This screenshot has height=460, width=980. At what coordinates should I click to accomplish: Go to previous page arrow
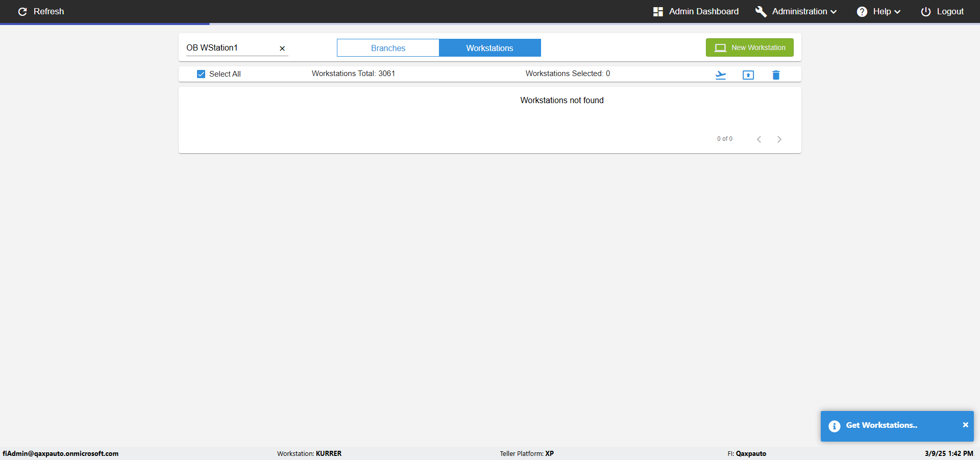(x=759, y=139)
